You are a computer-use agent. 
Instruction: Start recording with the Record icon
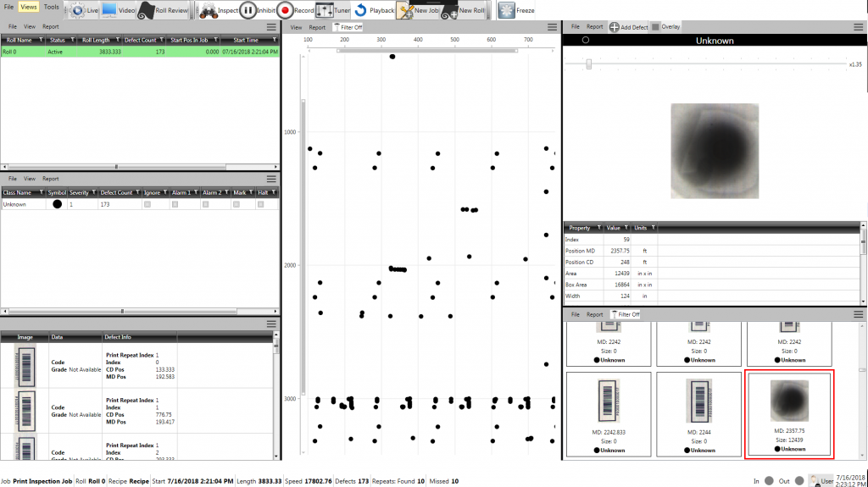coord(285,10)
